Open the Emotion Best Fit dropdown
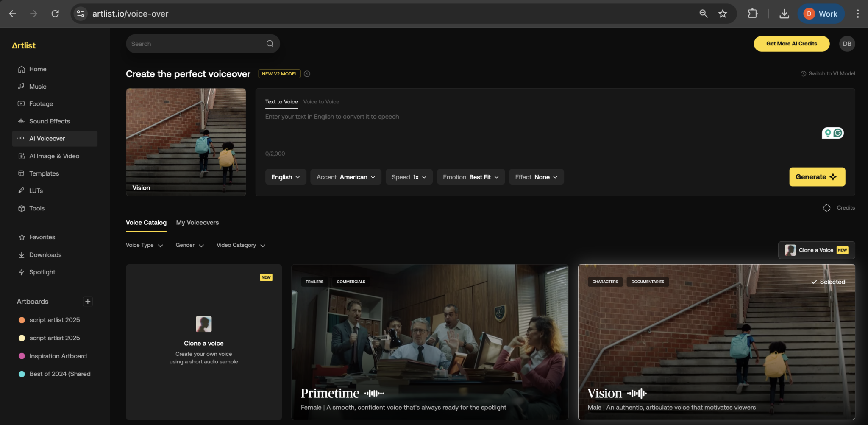Viewport: 868px width, 425px height. [x=470, y=177]
